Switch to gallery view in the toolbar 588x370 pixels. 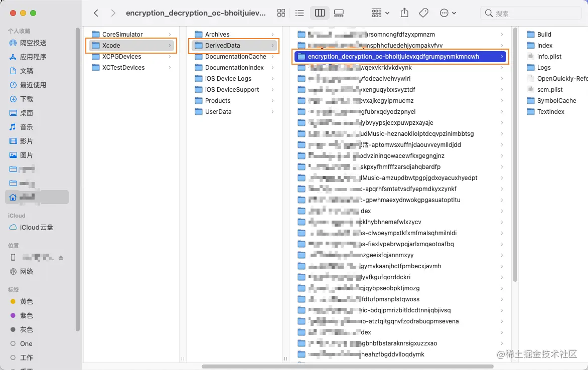point(339,13)
